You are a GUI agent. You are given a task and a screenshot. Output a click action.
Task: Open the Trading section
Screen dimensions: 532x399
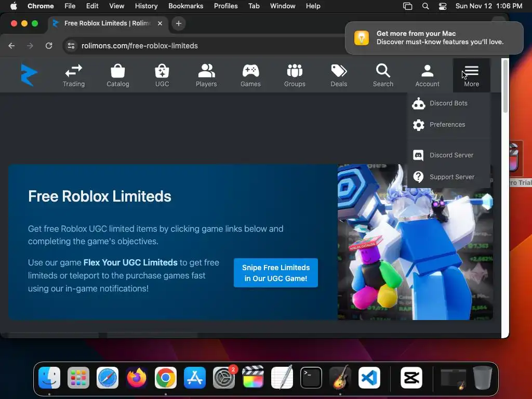coord(74,75)
